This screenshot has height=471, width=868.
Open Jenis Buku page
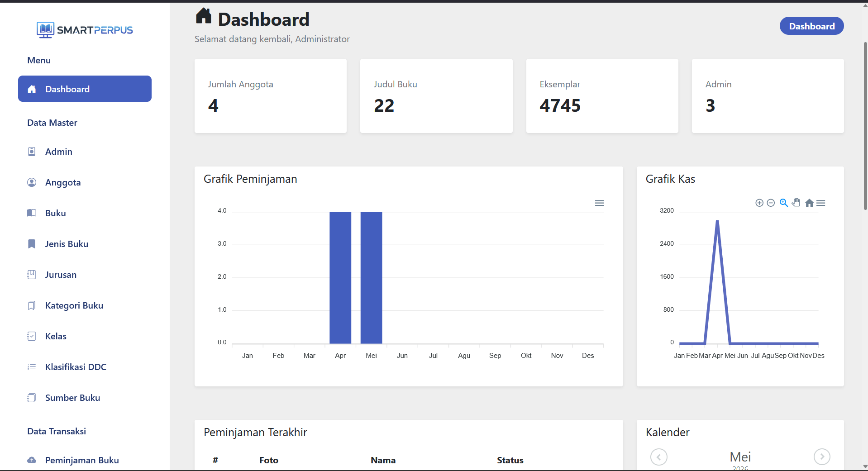[85, 244]
